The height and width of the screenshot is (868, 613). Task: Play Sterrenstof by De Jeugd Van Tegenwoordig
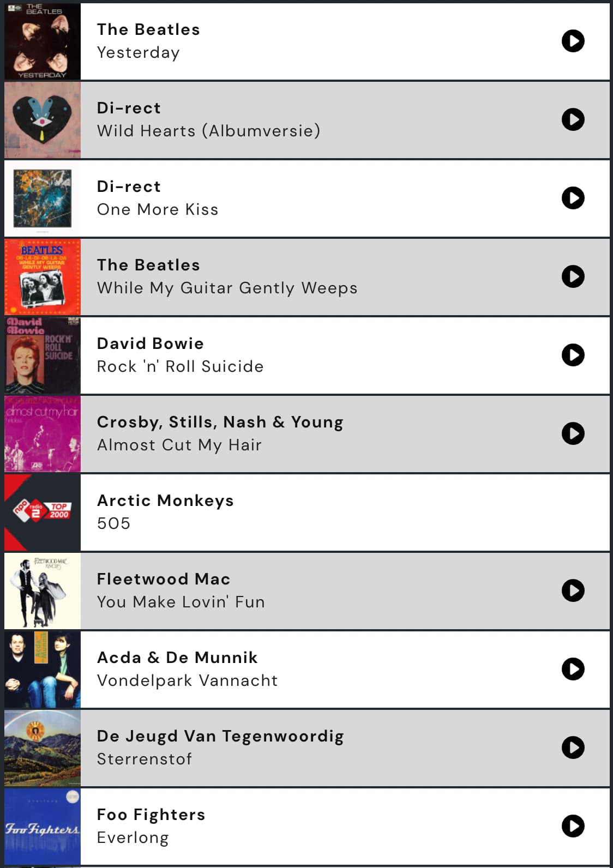click(x=573, y=748)
